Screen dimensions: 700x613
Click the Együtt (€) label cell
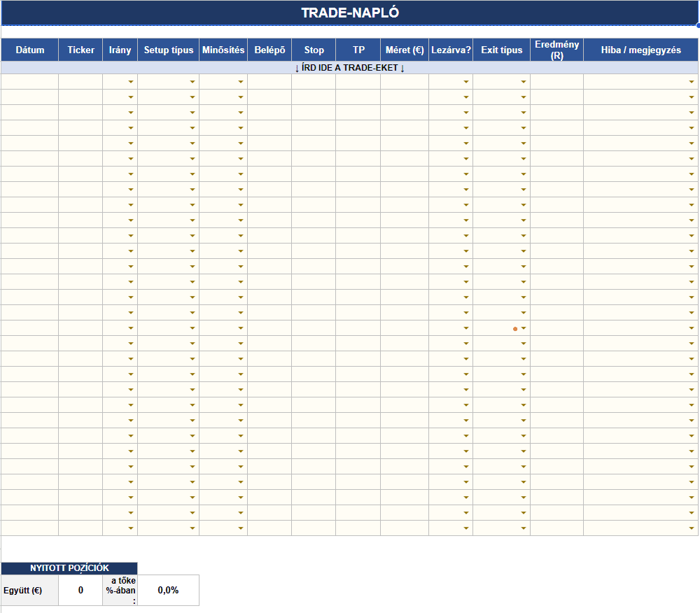(30, 590)
